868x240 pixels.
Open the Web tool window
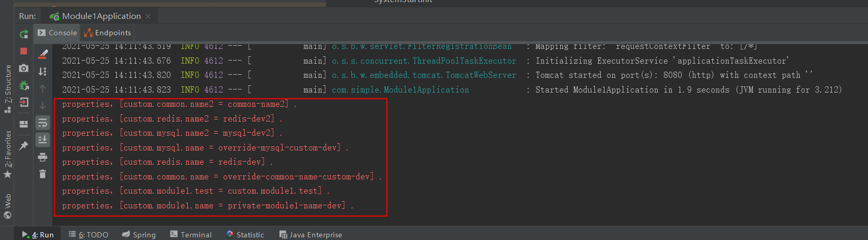(x=8, y=206)
